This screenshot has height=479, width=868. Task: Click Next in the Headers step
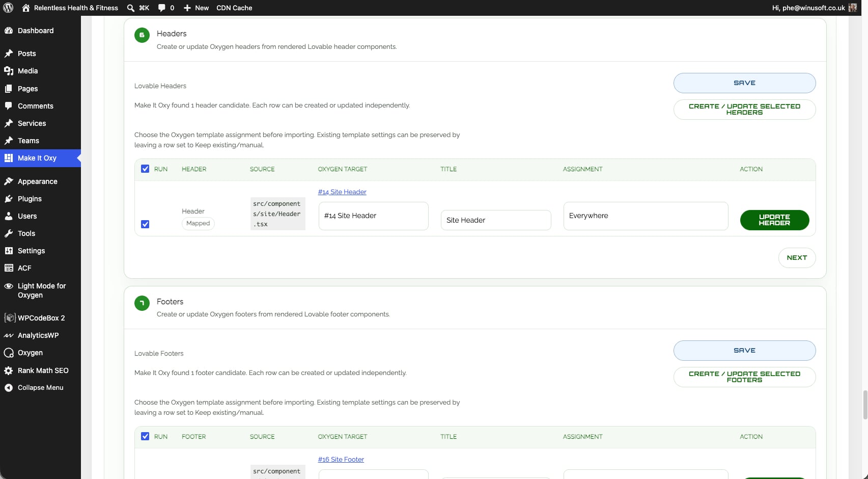[797, 258]
